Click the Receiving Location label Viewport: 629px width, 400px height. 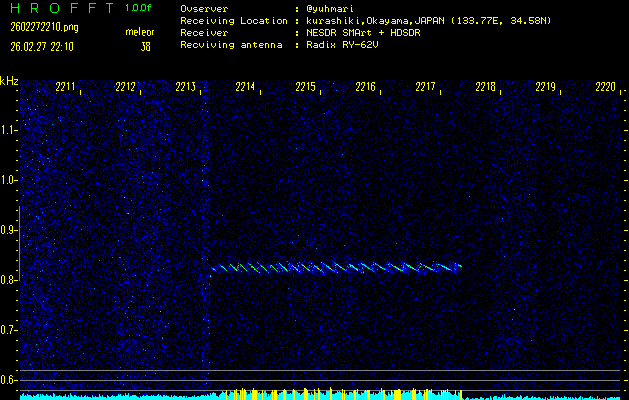pos(234,21)
